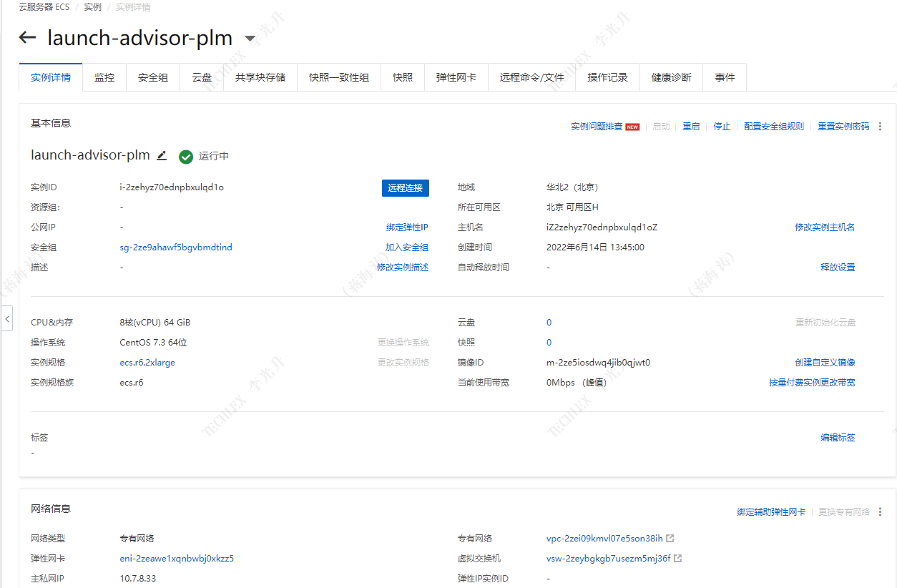Open security group sg-2ze9ahawf5bgvbmdtind link
The height and width of the screenshot is (588, 897).
click(x=176, y=248)
